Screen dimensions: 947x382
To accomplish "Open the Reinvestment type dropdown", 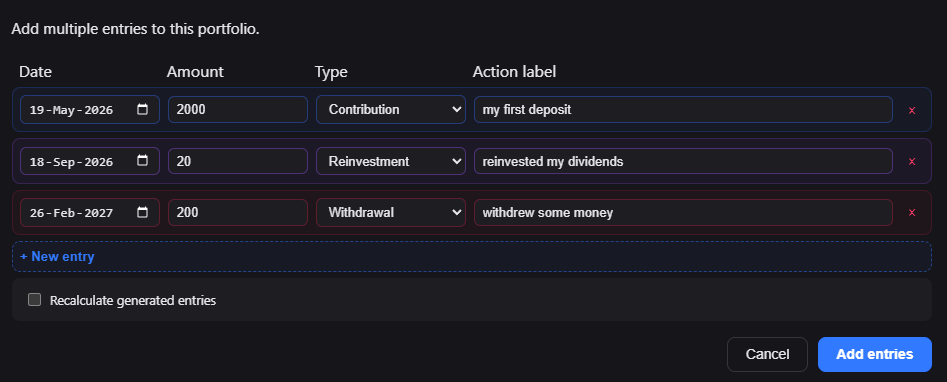I will pos(391,161).
